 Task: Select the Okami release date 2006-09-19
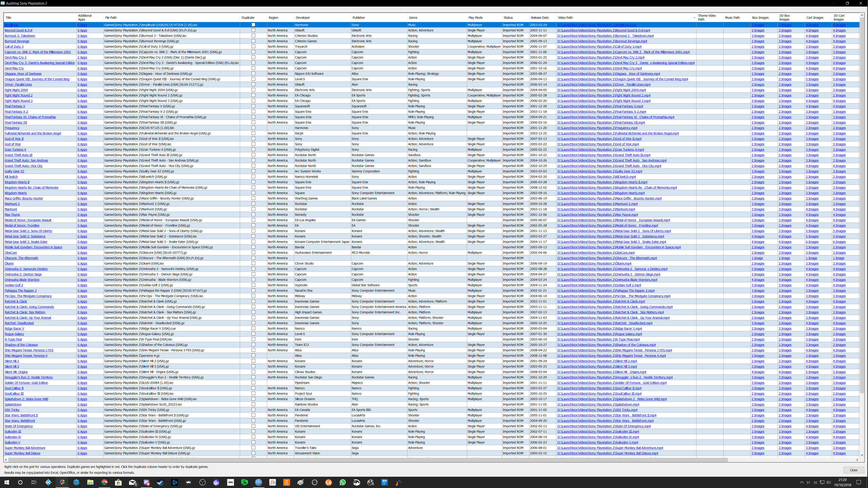542,263
